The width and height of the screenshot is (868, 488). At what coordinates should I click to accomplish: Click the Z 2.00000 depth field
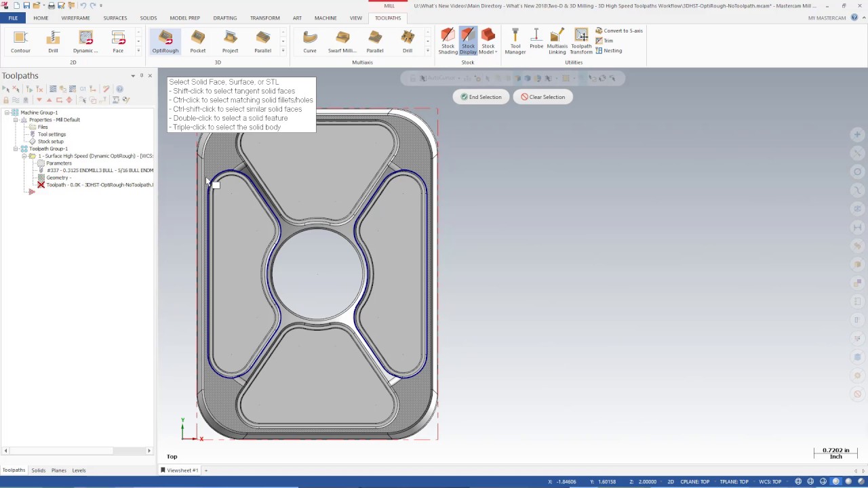pos(644,482)
